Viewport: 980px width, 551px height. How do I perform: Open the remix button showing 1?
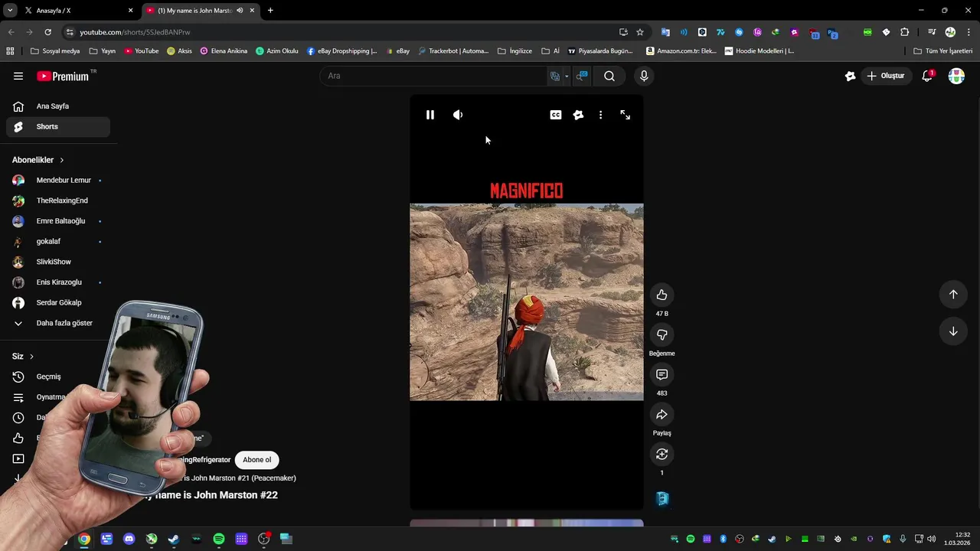662,454
